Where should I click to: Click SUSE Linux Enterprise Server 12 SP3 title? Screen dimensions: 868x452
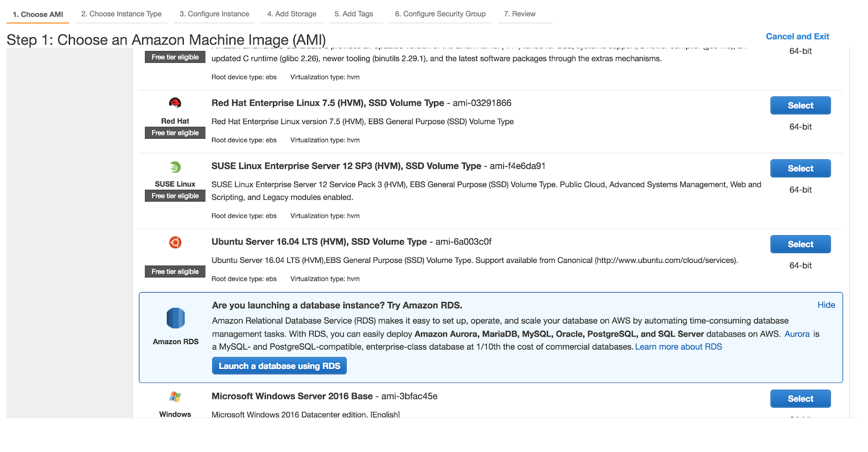pos(346,166)
